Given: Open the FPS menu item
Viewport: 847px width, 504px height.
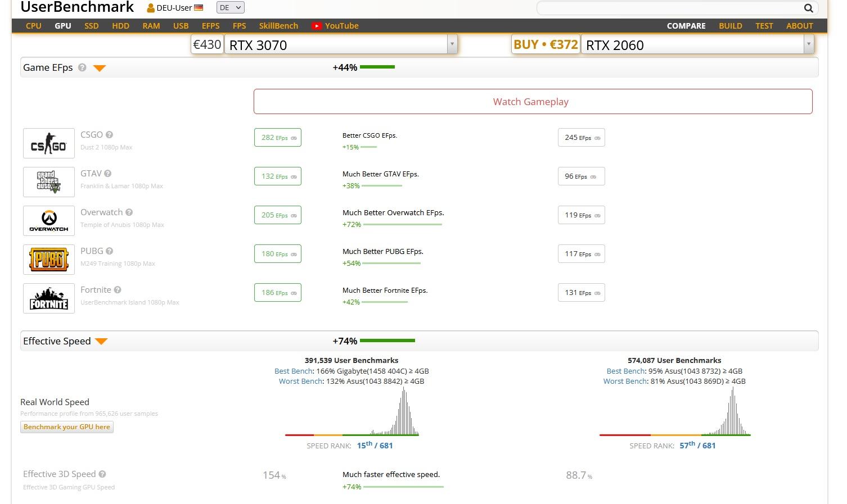Looking at the screenshot, I should pos(240,26).
